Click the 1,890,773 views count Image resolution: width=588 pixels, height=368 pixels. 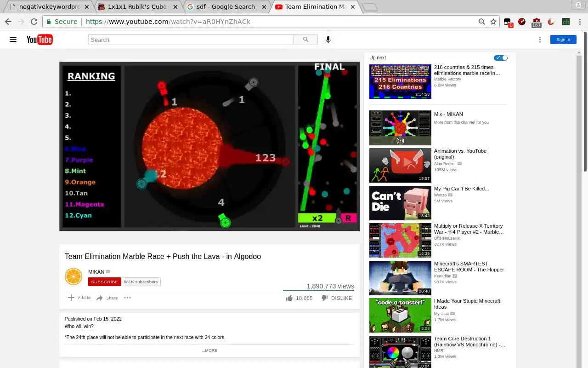tap(330, 286)
